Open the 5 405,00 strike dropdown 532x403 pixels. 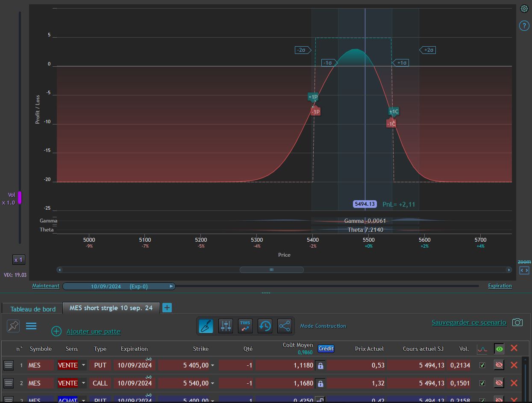pyautogui.click(x=213, y=365)
